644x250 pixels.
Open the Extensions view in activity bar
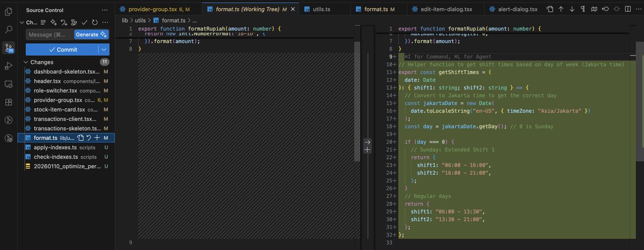point(9,102)
